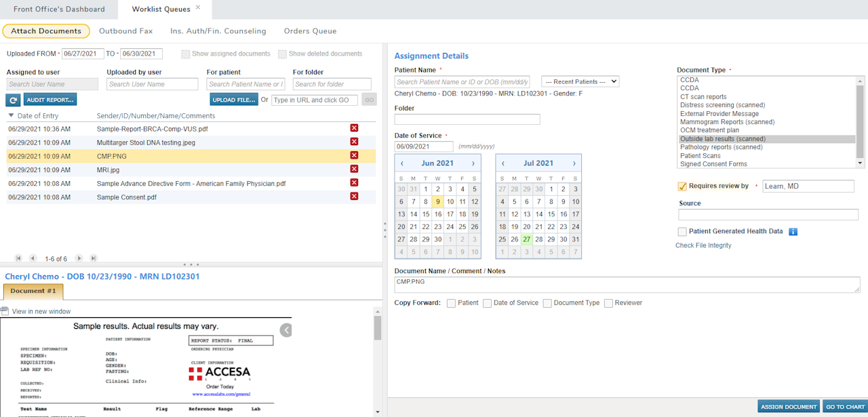Close the Worklist Queues tab
Screen dimensions: 868x417
[x=198, y=7]
